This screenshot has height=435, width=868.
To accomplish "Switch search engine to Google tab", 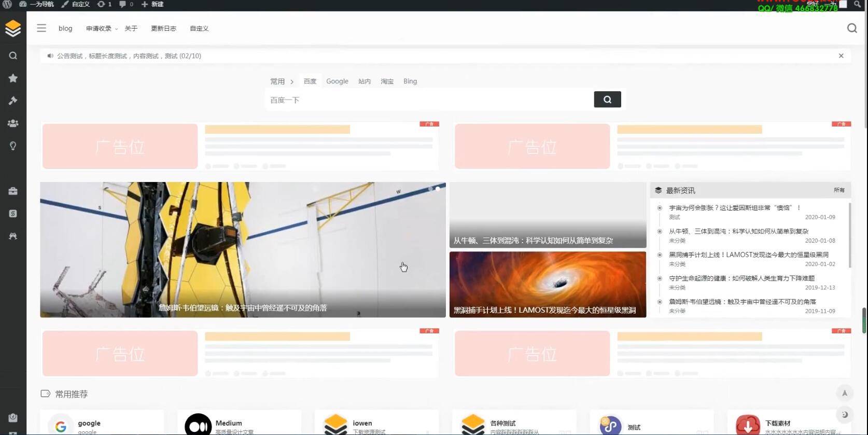I will click(337, 81).
